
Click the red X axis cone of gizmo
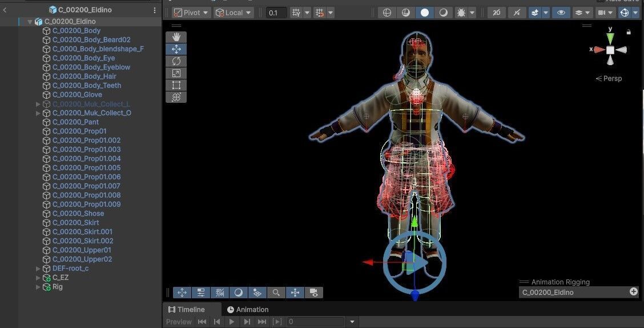tap(599, 50)
